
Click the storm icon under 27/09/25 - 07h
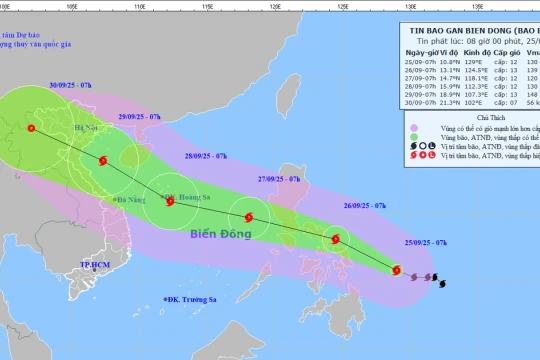pyautogui.click(x=249, y=217)
